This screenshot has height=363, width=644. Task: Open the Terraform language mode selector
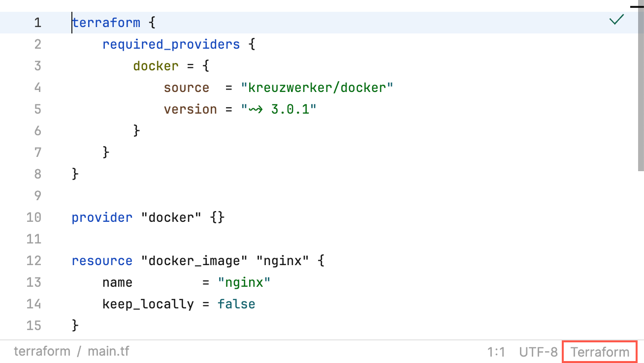click(599, 351)
